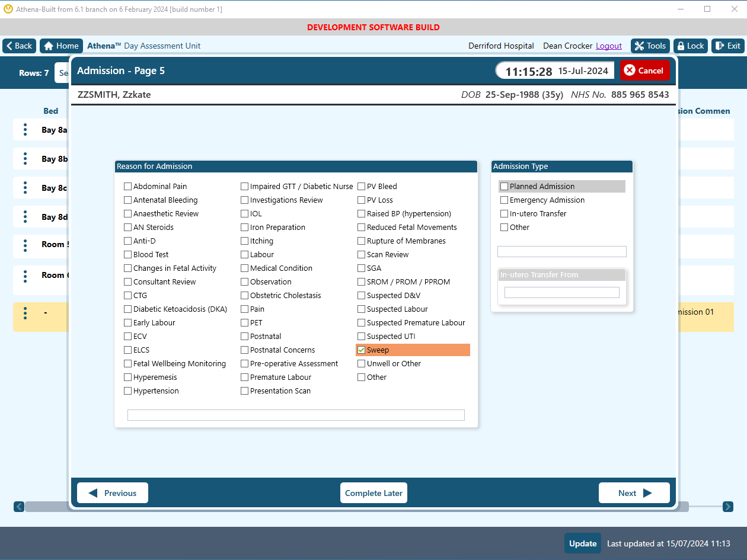Viewport: 747px width, 560px height.
Task: Tick Impaired GTT / Diabetic Nurse checkbox
Action: point(244,186)
